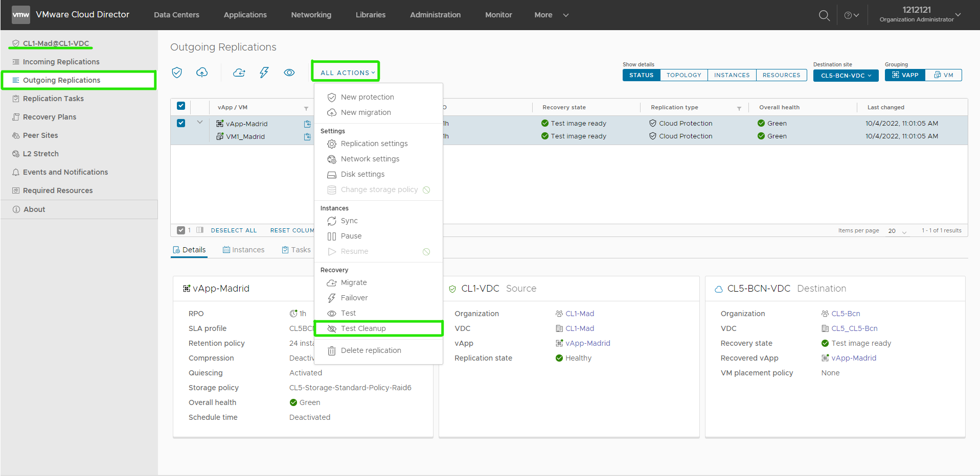
Task: Open the Networking top menu
Action: click(x=311, y=15)
